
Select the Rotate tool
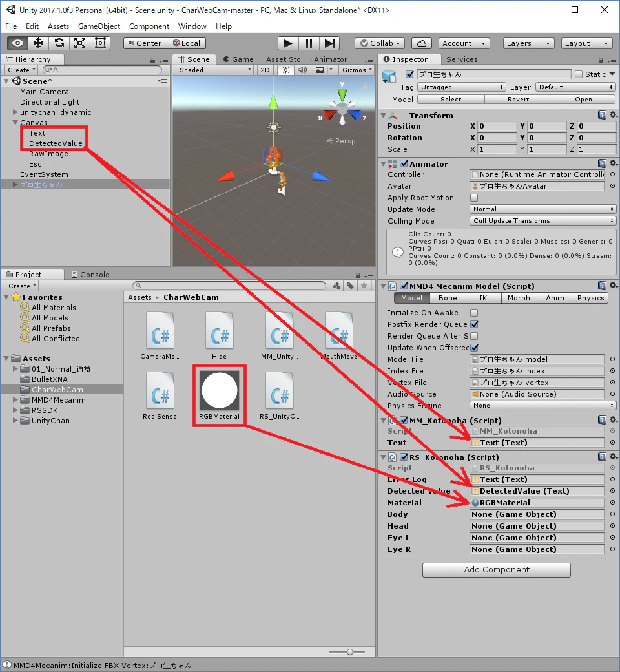click(59, 43)
